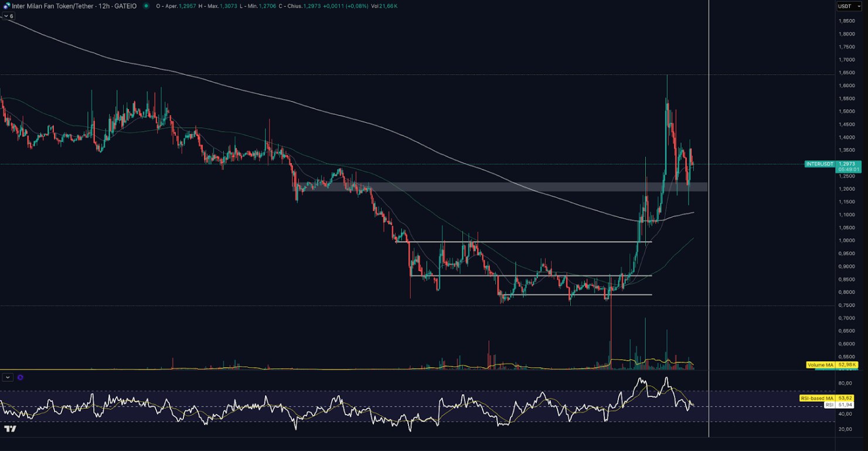Click the 1,0000 price scale label

click(846, 240)
